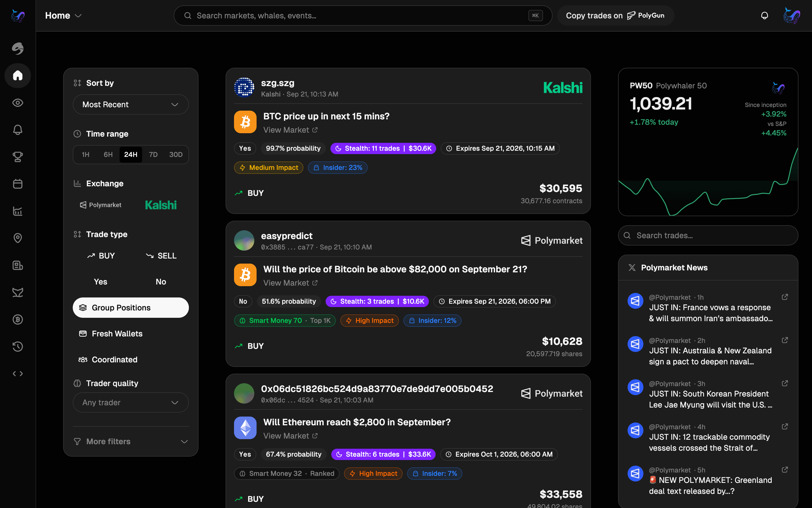Open external link for France vows response post
This screenshot has height=508, width=812.
[x=785, y=297]
